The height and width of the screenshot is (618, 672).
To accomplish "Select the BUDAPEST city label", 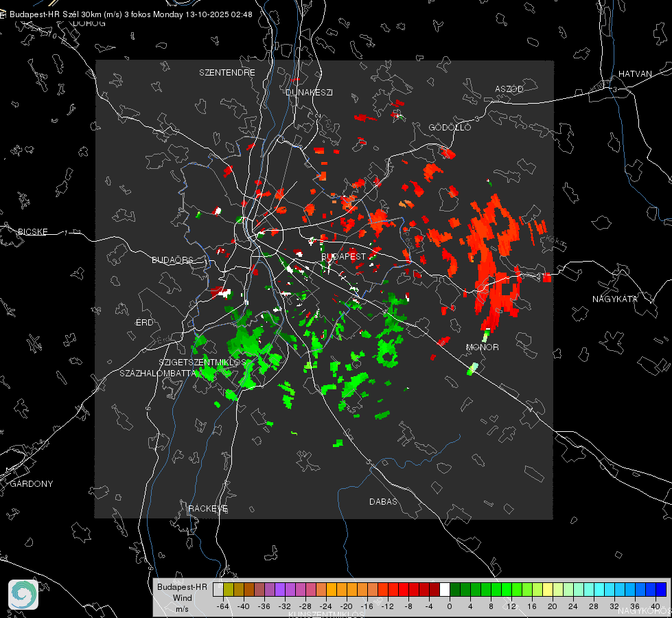I will (344, 256).
